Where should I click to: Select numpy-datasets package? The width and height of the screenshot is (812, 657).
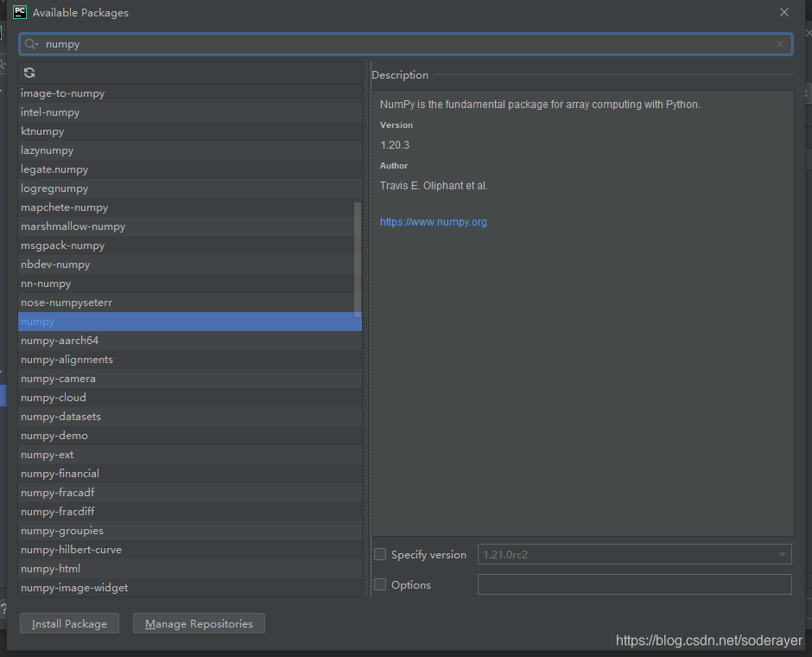tap(189, 416)
